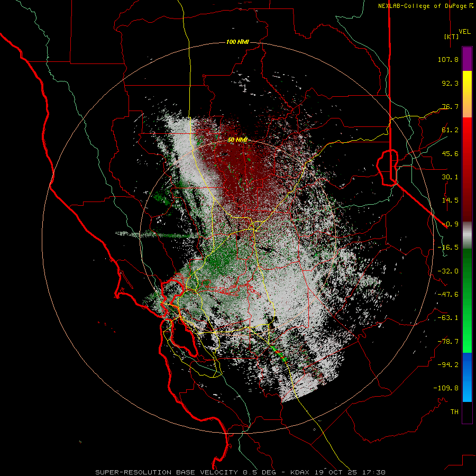Click the NEXLAB-College of DuPage watermark text
This screenshot has width=476, height=476.
tap(425, 6)
